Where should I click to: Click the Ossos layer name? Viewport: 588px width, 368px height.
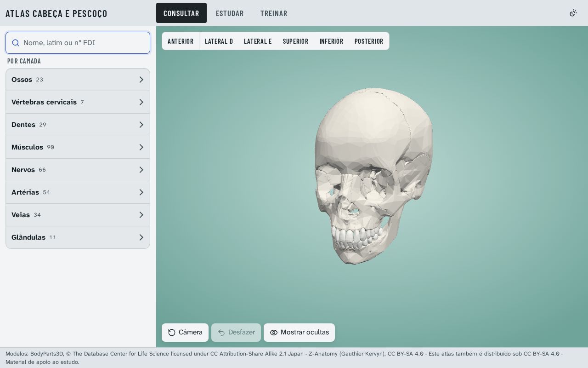22,80
